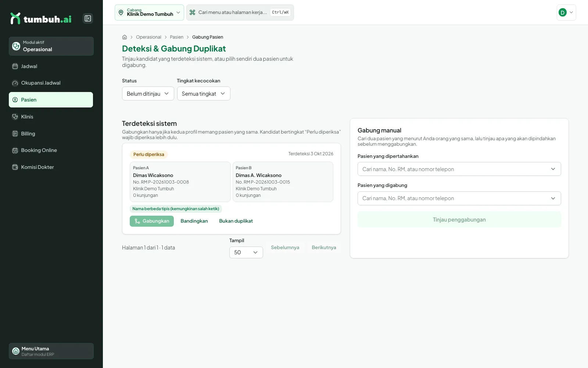Click the Bandingkan button
Screen dimensions: 588x368
click(x=194, y=221)
